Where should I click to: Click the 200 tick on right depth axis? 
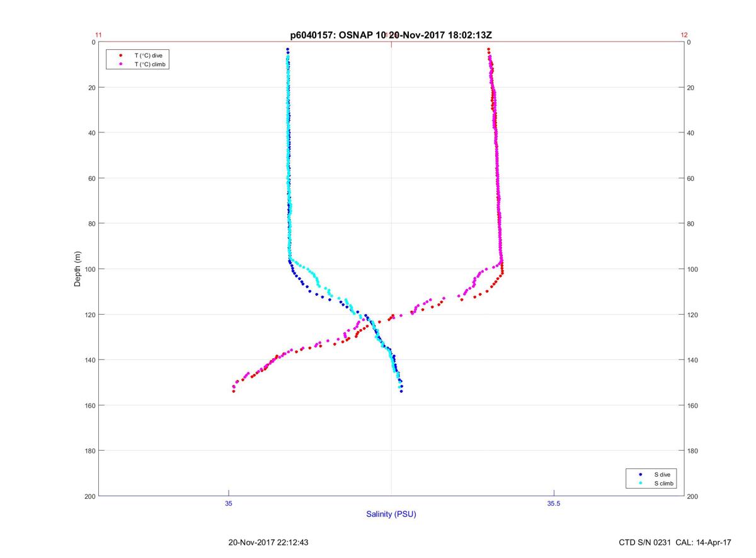coord(692,496)
